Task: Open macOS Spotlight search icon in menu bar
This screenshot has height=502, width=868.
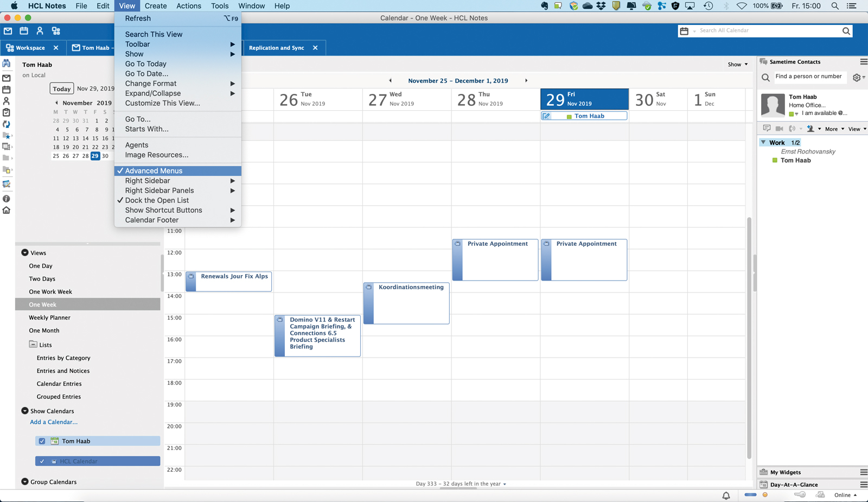Action: click(835, 6)
